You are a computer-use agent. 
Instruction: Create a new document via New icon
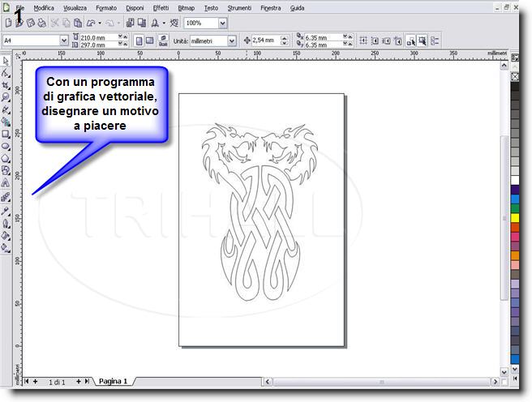(8, 23)
